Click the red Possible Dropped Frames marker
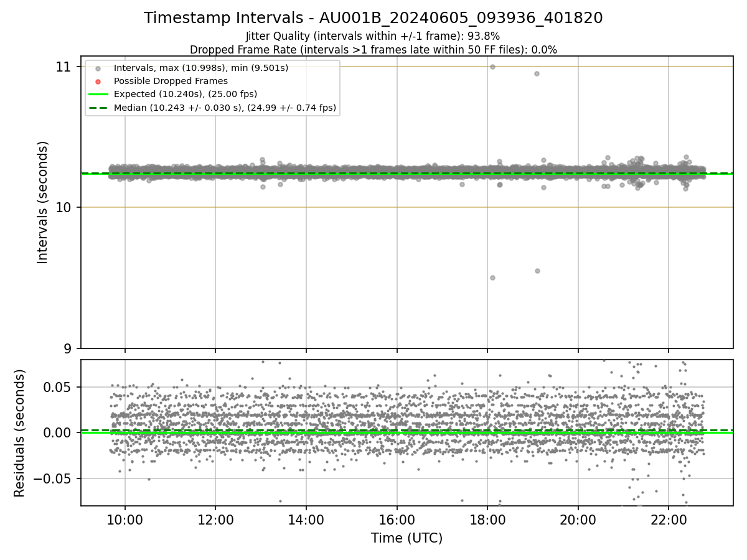Screen dimensions: 747x560 click(98, 82)
